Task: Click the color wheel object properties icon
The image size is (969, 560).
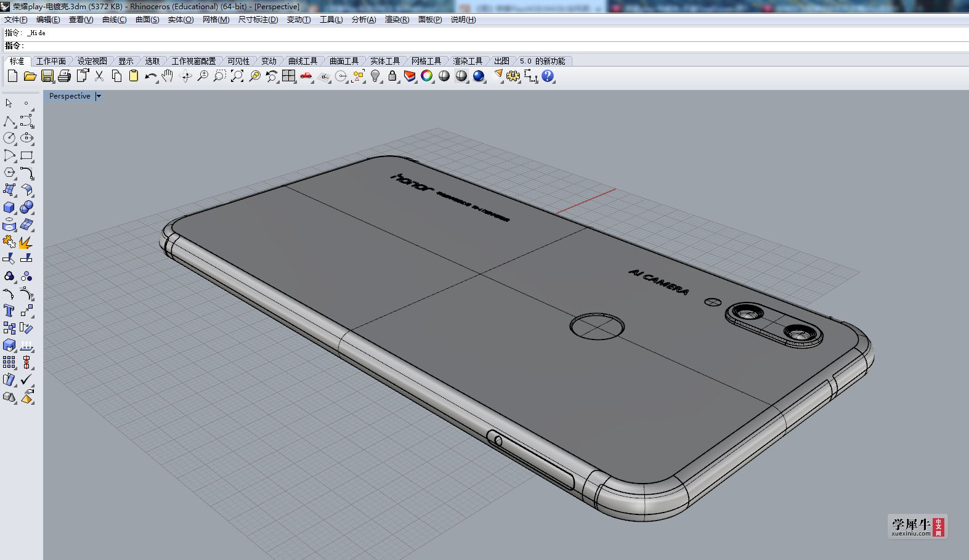Action: tap(427, 76)
